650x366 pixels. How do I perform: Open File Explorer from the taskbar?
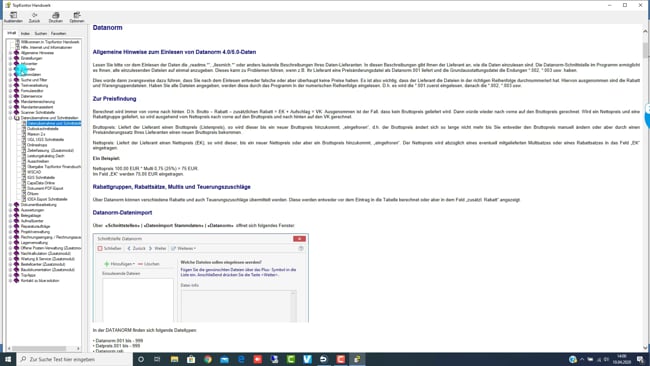pos(174,359)
